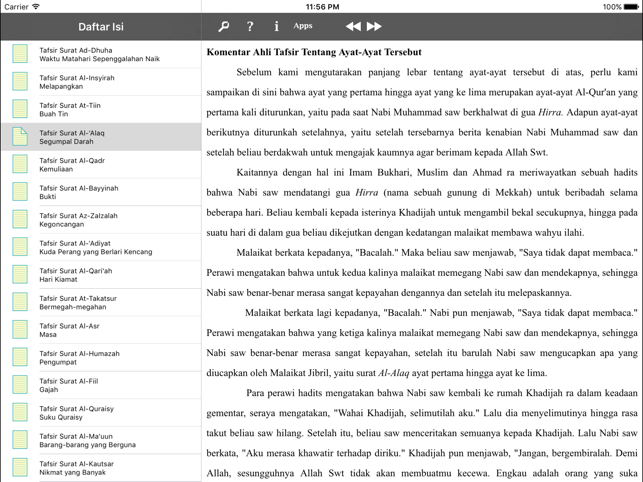Click the Al-Asr document icon
The width and height of the screenshot is (643, 482).
[20, 329]
